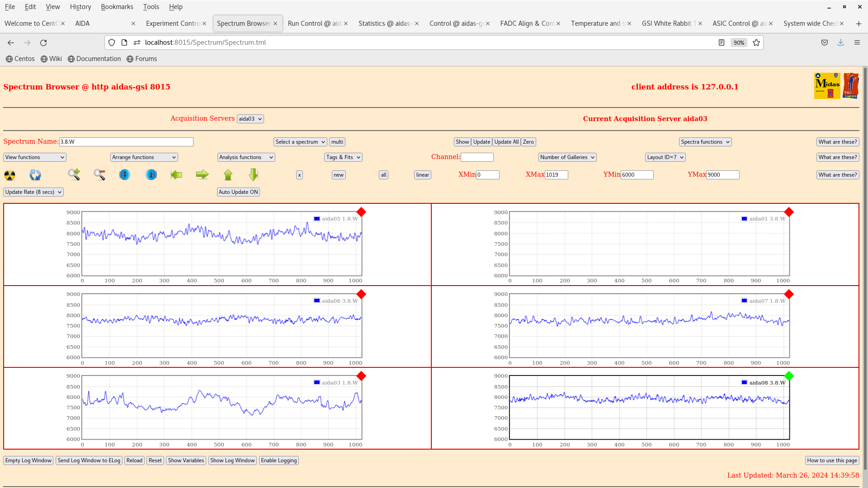868x488 pixels.
Task: Click the shield tracking protection icon
Action: coord(112,42)
